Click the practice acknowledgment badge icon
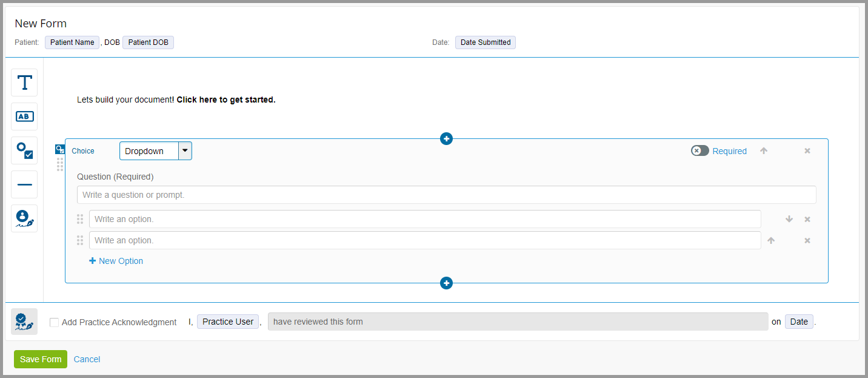Viewport: 868px width, 378px height. pos(24,321)
